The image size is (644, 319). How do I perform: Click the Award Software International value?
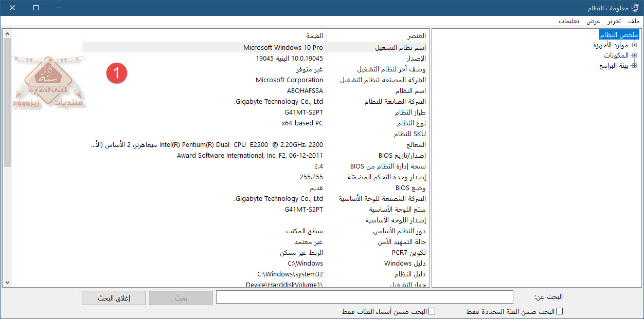coord(250,155)
